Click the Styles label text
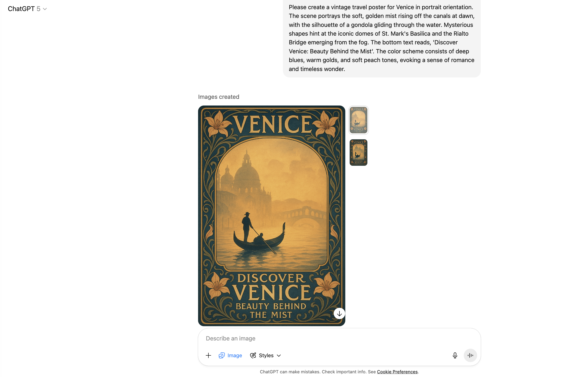 266,355
